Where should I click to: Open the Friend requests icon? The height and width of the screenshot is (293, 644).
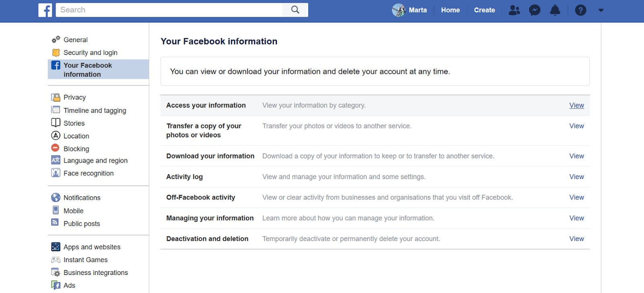[514, 10]
